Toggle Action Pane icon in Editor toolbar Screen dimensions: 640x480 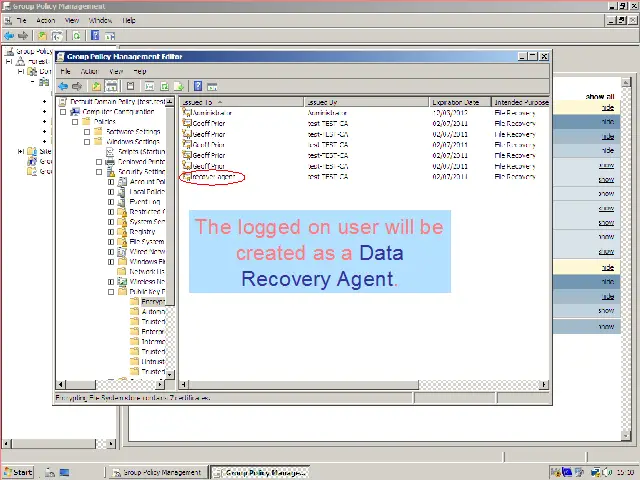[x=212, y=87]
